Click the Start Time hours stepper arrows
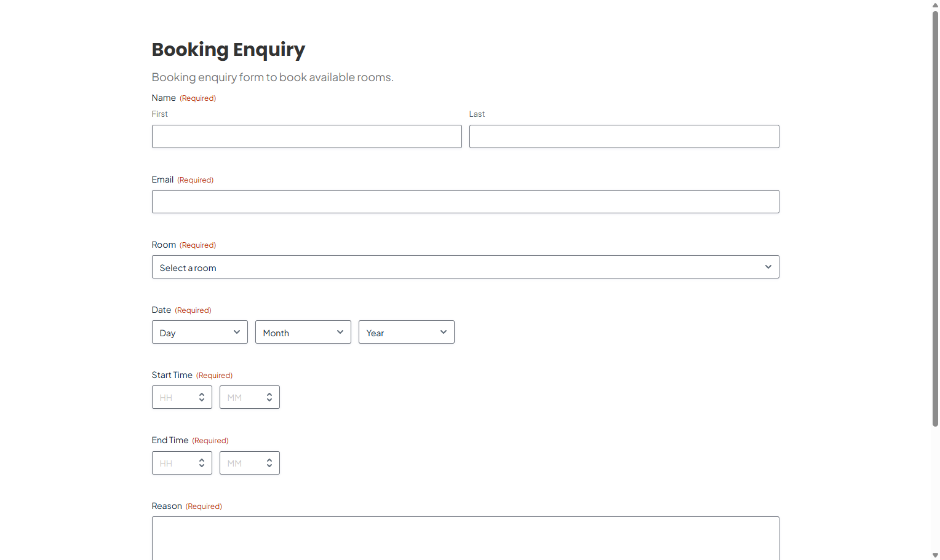Screen dimensions: 940x560 point(202,398)
